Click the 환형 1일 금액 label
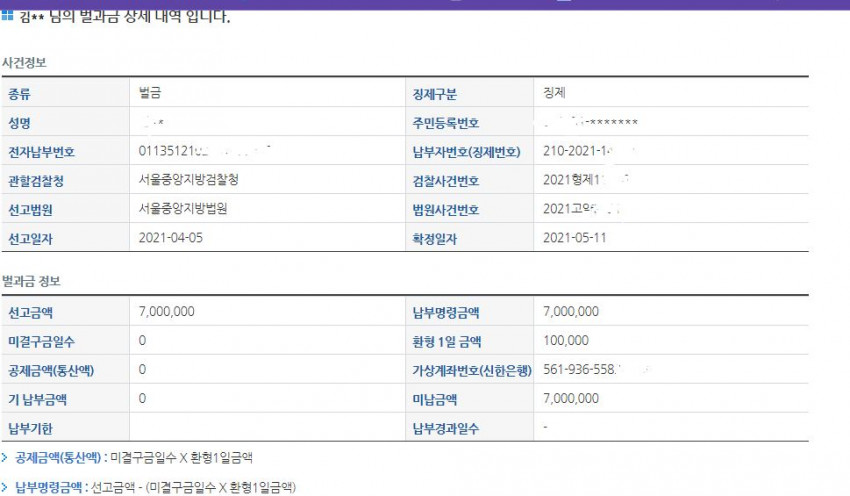Screen dimensions: 850x496 447,342
